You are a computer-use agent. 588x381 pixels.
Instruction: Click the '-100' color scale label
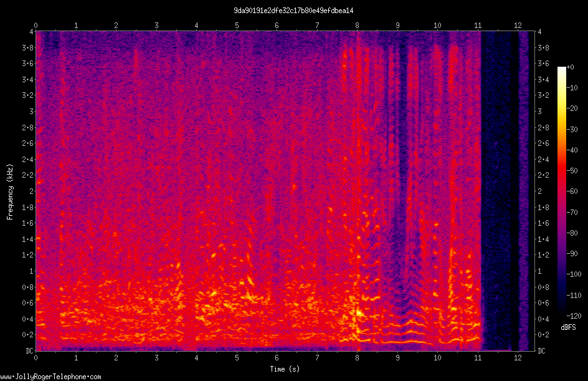(x=574, y=274)
